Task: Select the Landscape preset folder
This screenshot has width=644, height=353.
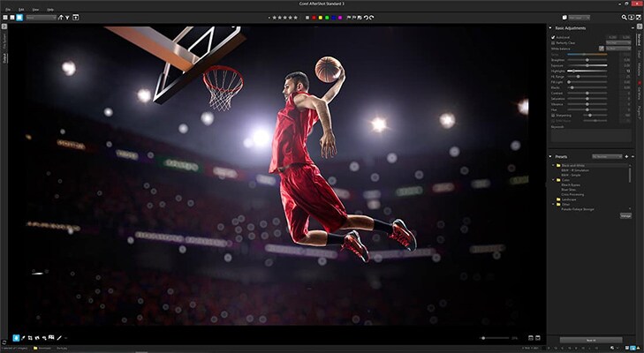Action: coord(569,199)
